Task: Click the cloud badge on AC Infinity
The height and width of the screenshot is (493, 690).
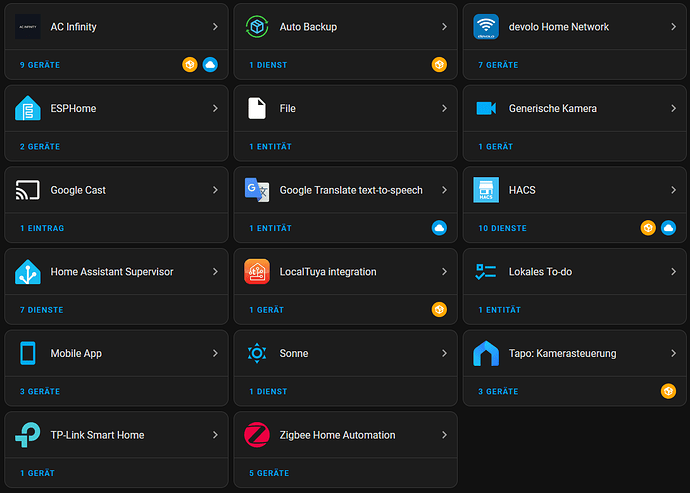Action: tap(210, 65)
